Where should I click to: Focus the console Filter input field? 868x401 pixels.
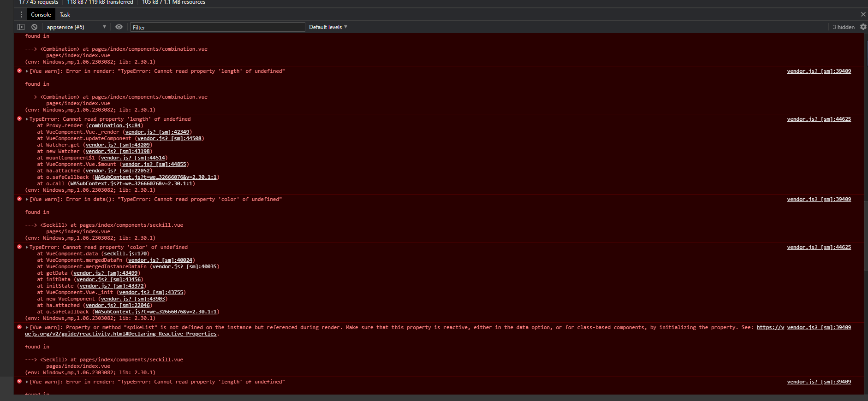[217, 27]
